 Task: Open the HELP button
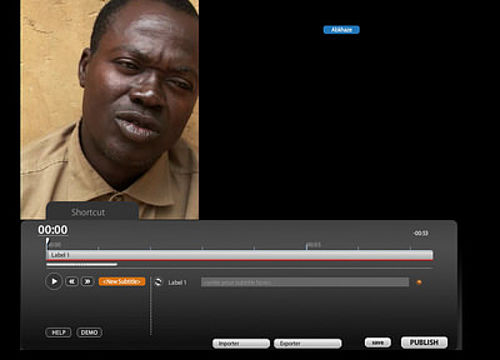coord(58,332)
